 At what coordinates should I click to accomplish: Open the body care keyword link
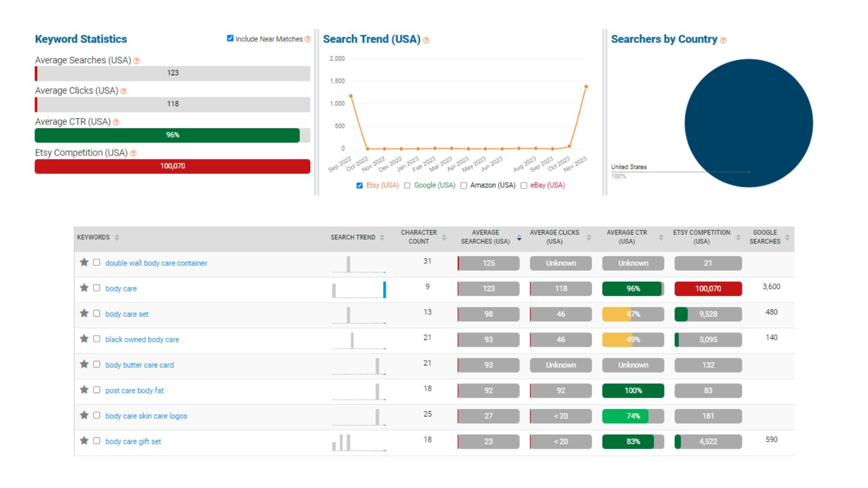point(121,289)
